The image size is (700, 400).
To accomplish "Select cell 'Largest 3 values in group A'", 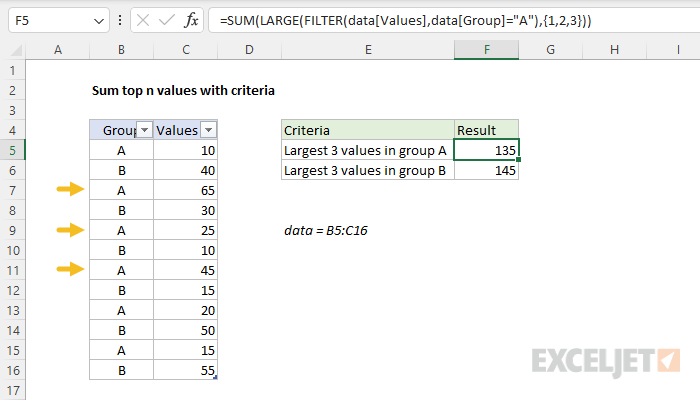I will 368,150.
